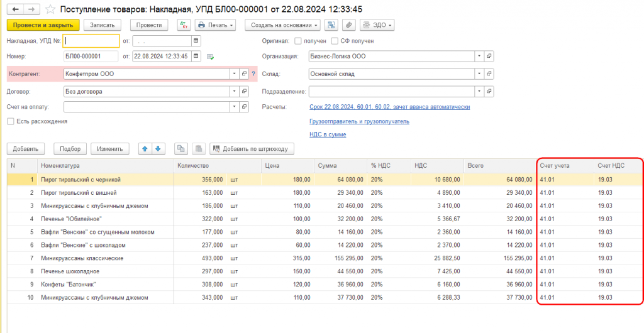Toggle the Оригинал получен checkbox
The width and height of the screenshot is (644, 333).
point(298,41)
